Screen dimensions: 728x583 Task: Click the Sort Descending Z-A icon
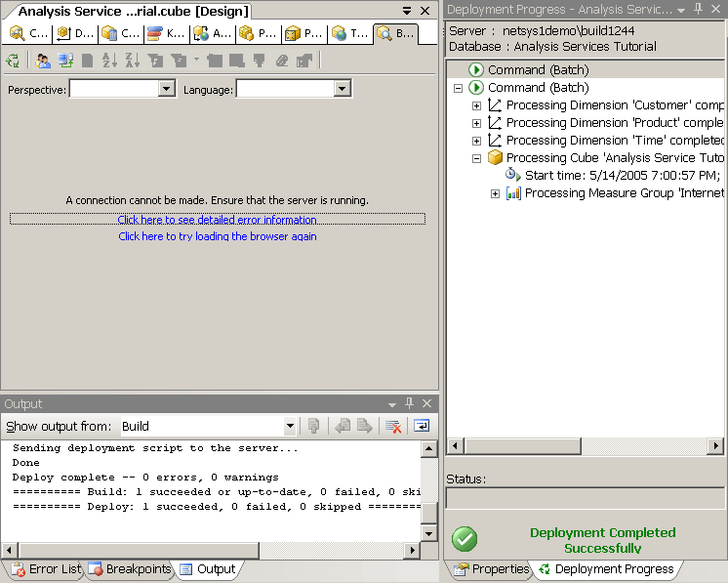point(133,61)
